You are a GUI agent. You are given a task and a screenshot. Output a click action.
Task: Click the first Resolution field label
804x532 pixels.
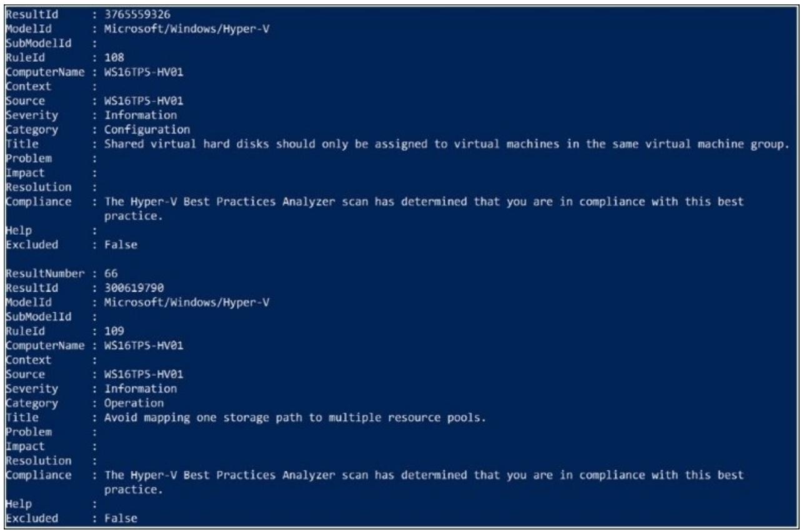[31, 186]
